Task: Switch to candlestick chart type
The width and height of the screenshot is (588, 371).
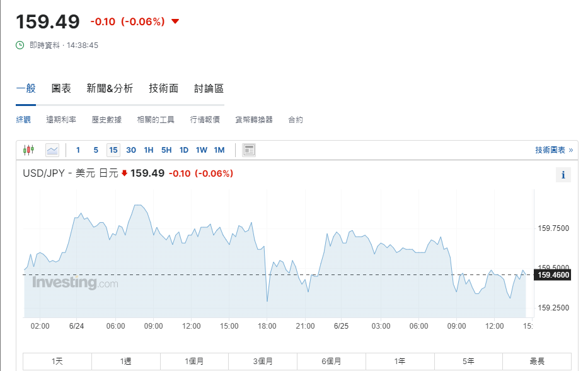Action: coord(28,150)
